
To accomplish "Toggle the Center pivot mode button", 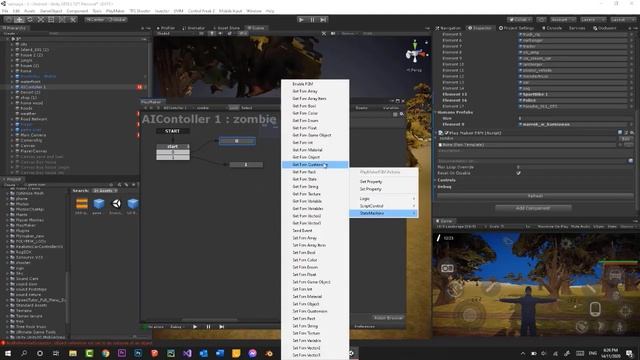I will point(96,20).
